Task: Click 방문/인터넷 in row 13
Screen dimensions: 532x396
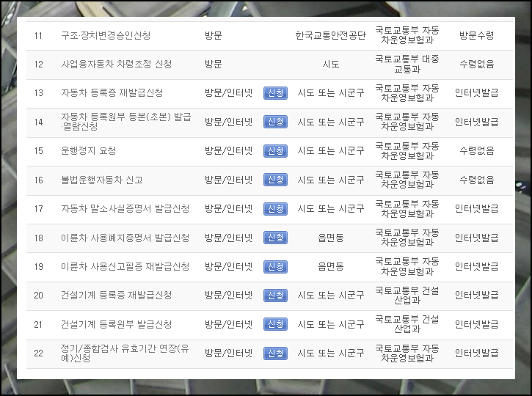Action: click(229, 93)
